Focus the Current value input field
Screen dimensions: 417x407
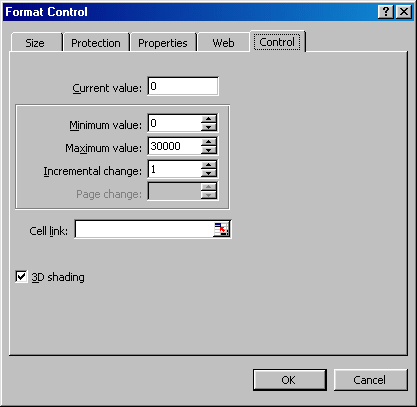(183, 86)
